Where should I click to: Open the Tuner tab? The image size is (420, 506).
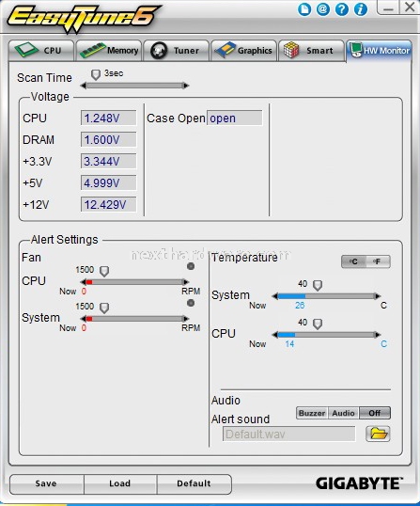coord(177,51)
